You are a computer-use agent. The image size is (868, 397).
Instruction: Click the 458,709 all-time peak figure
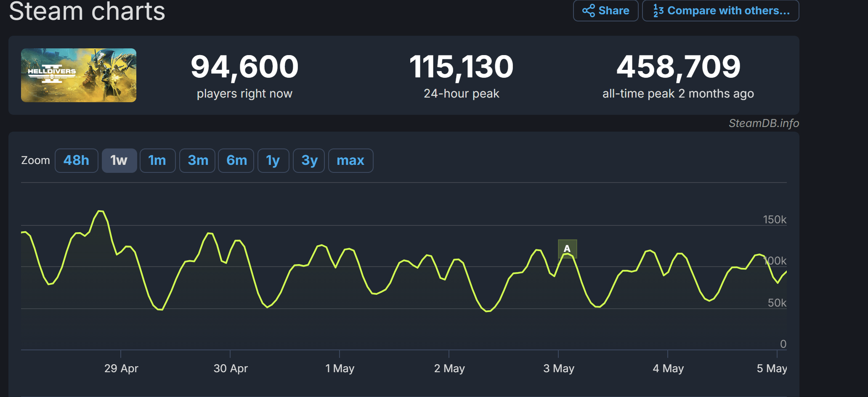coord(678,66)
